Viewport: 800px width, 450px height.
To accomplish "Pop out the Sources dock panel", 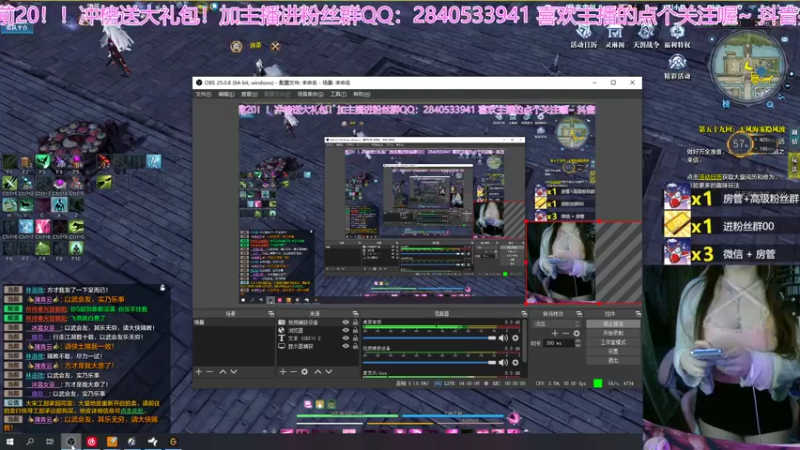I will tap(356, 314).
